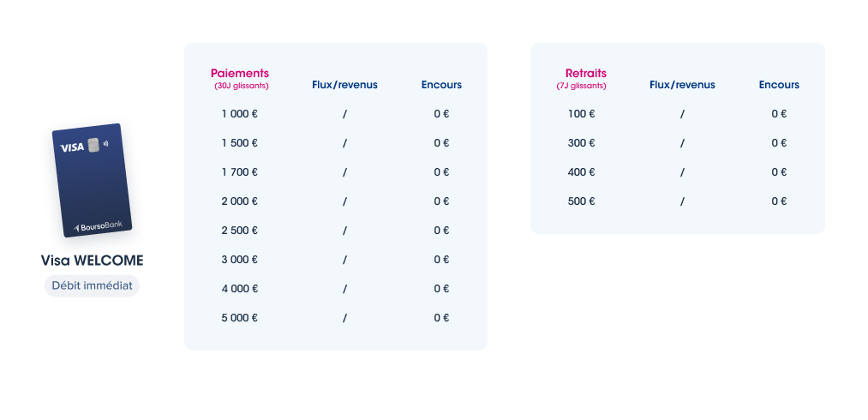Choose the 1 500 € payment limit
The height and width of the screenshot is (420, 868).
240,143
